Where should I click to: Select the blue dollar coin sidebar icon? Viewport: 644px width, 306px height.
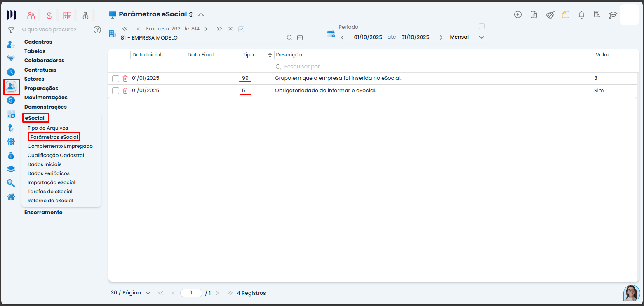(x=11, y=100)
